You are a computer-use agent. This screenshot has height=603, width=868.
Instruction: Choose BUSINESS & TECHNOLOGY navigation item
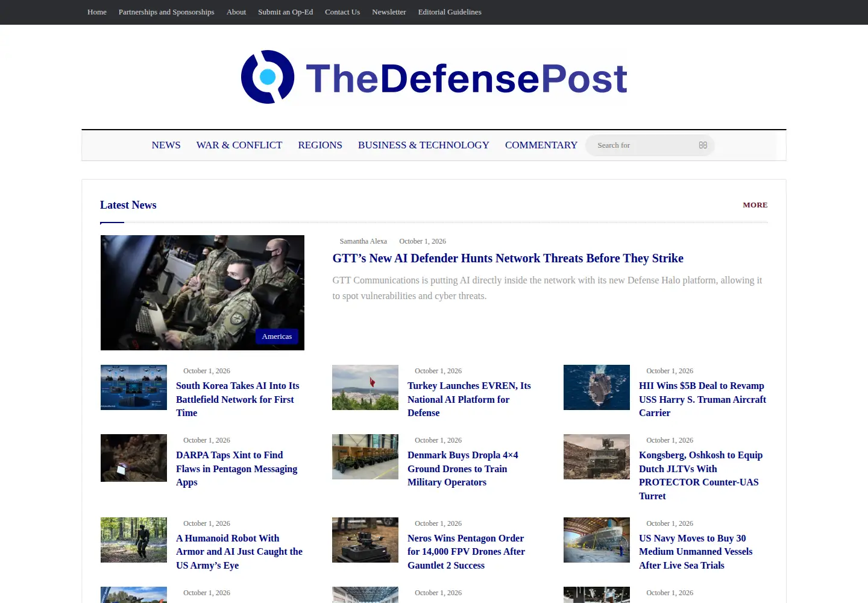coord(424,145)
